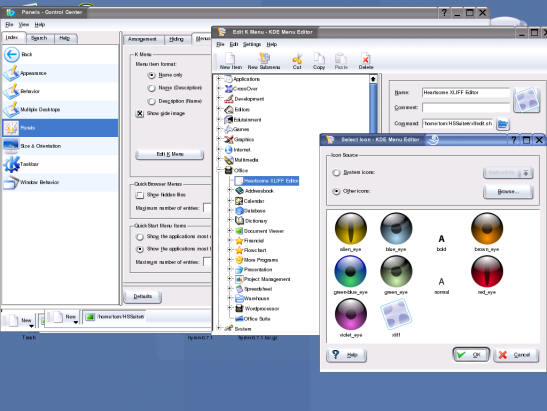Expand the Wordprocessor submenu node

pos(230,308)
